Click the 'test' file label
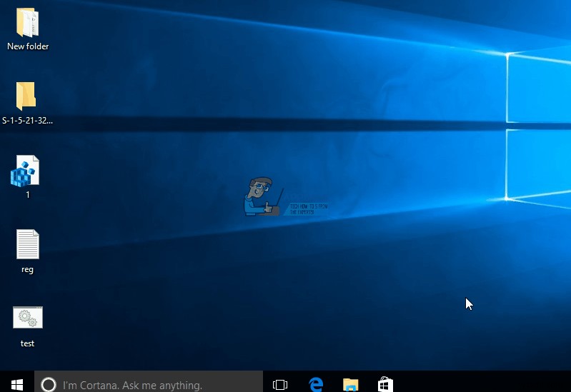This screenshot has height=392, width=571. (x=27, y=343)
